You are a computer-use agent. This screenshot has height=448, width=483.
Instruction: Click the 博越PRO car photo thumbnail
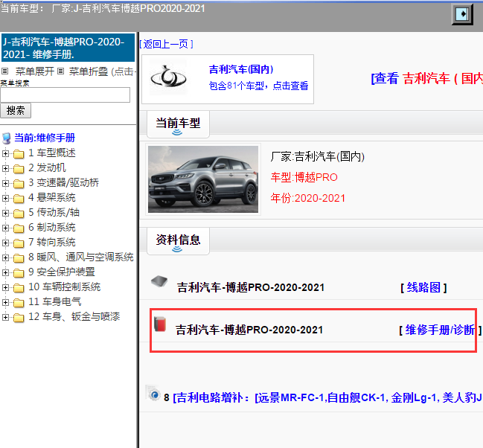[x=203, y=179]
